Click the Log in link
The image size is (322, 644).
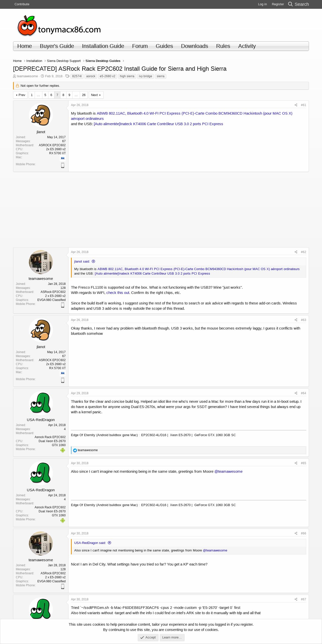click(262, 4)
